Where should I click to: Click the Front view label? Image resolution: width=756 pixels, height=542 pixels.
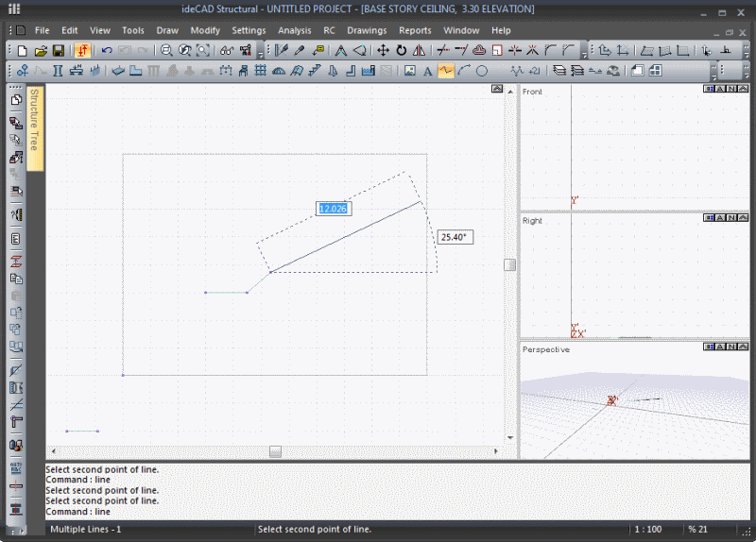point(532,92)
